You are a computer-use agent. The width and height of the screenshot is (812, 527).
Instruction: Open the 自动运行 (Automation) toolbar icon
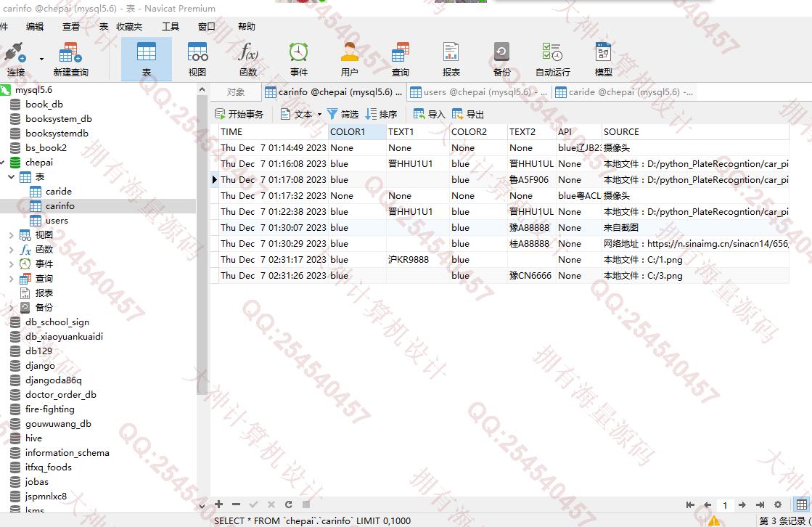tap(552, 59)
